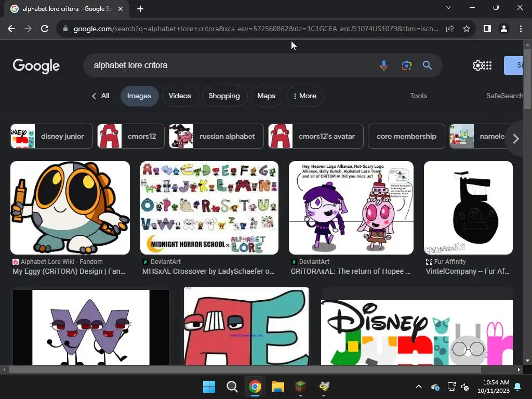The image size is (532, 399).
Task: Switch to Shopping results
Action: (x=224, y=96)
